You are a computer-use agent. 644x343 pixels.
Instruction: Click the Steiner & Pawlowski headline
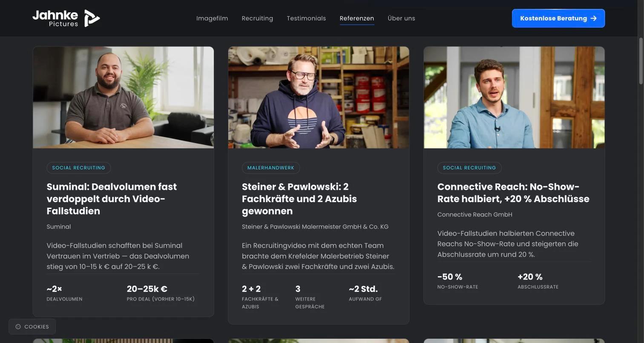299,199
